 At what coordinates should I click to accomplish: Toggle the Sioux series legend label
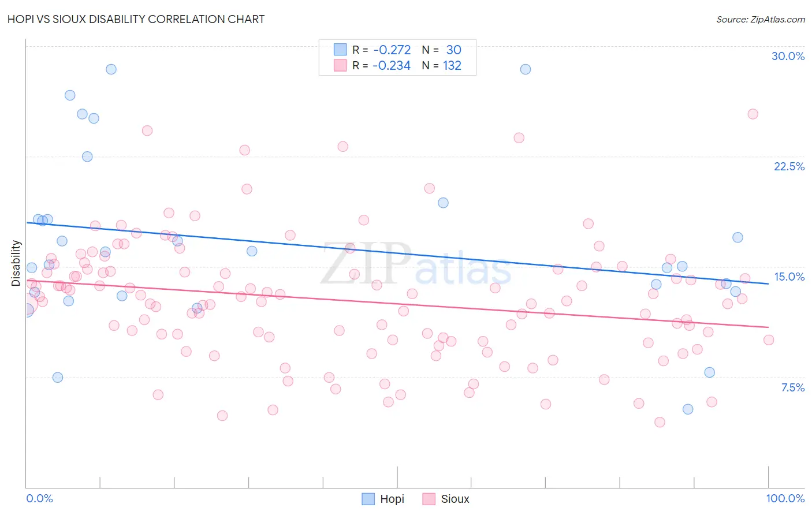pos(455,499)
